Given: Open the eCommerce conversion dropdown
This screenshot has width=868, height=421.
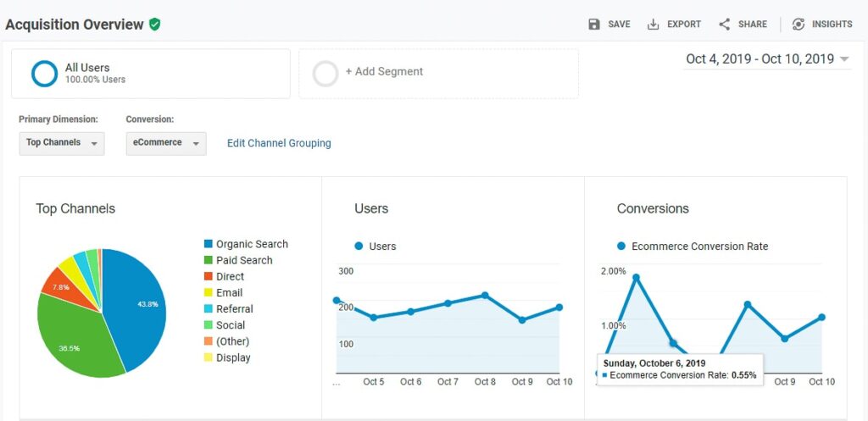Looking at the screenshot, I should click(x=165, y=143).
